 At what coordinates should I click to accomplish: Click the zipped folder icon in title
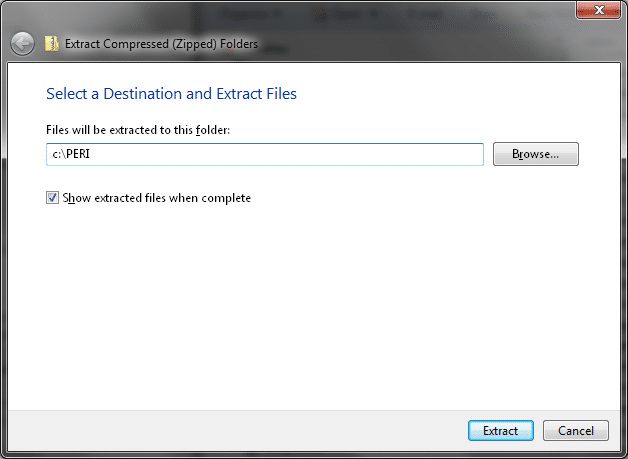coord(52,44)
